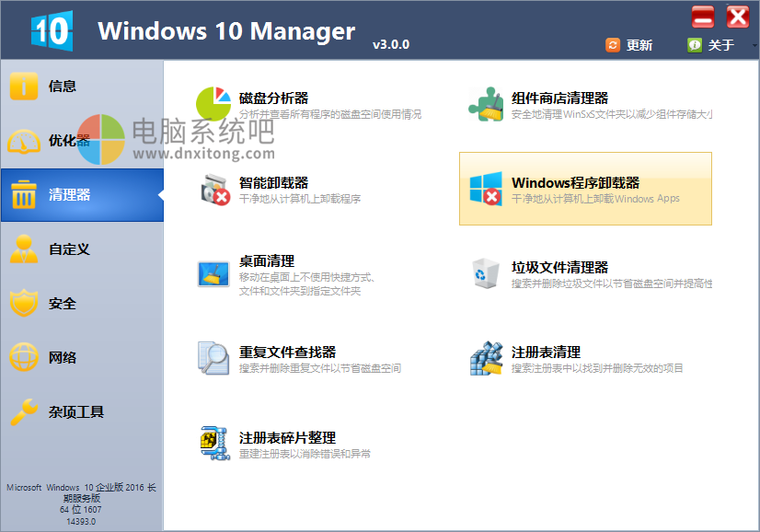The width and height of the screenshot is (760, 532).
Task: Click the 组件商店清理器 puzzle broom icon
Action: coord(486,104)
